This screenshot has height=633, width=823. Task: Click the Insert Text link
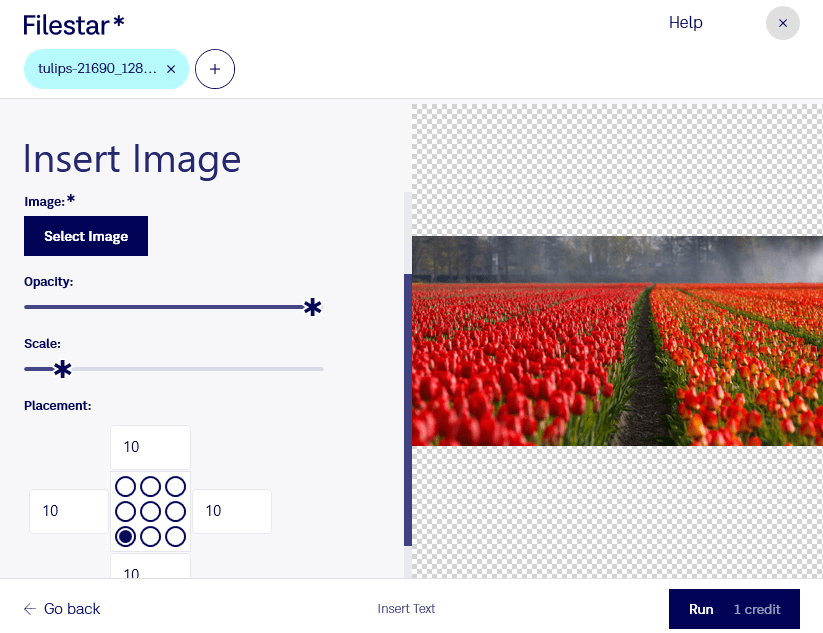click(406, 609)
